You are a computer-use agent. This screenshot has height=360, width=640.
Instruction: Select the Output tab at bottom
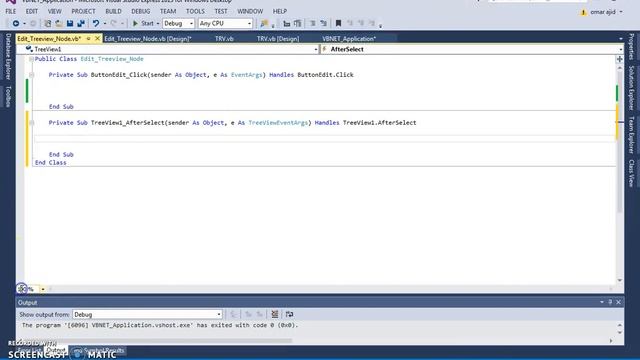(x=56, y=351)
